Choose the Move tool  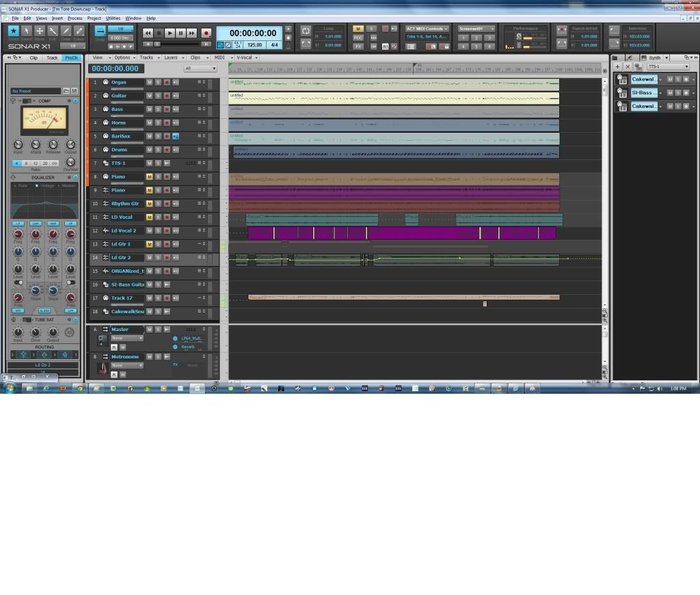click(40, 31)
